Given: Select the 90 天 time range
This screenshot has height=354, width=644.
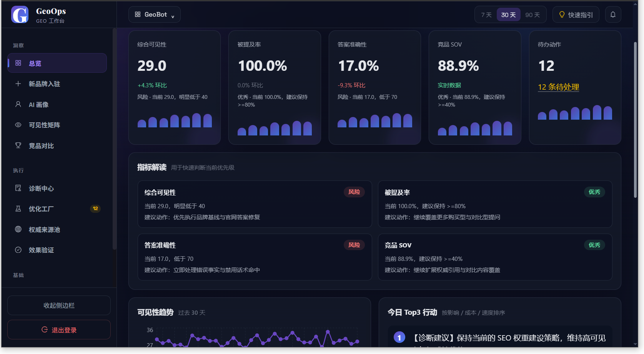Looking at the screenshot, I should click(x=533, y=15).
